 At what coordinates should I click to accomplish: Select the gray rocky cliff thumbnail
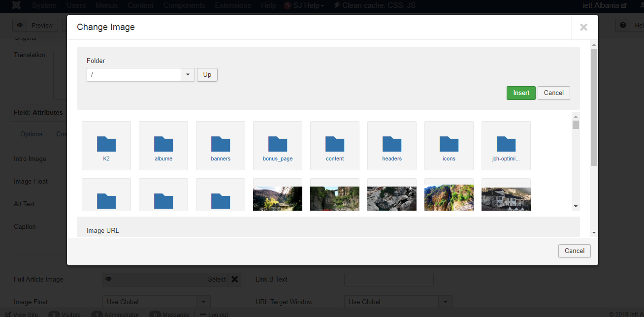pos(392,198)
